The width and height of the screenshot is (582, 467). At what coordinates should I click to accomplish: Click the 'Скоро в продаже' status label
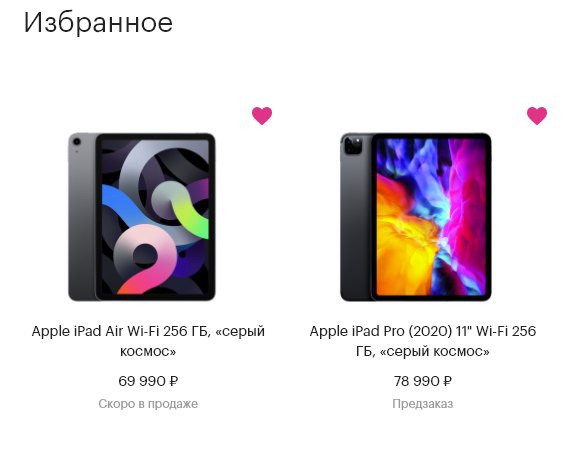click(148, 404)
